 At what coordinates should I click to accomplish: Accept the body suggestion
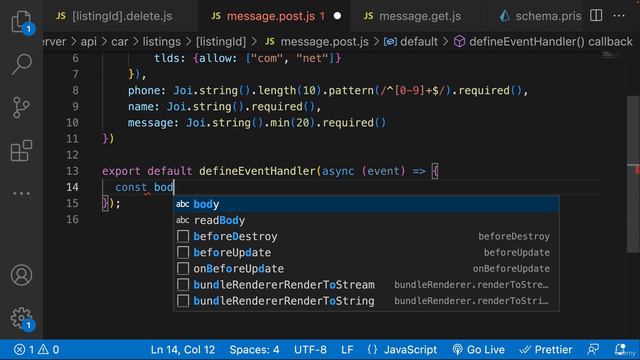[x=366, y=204]
